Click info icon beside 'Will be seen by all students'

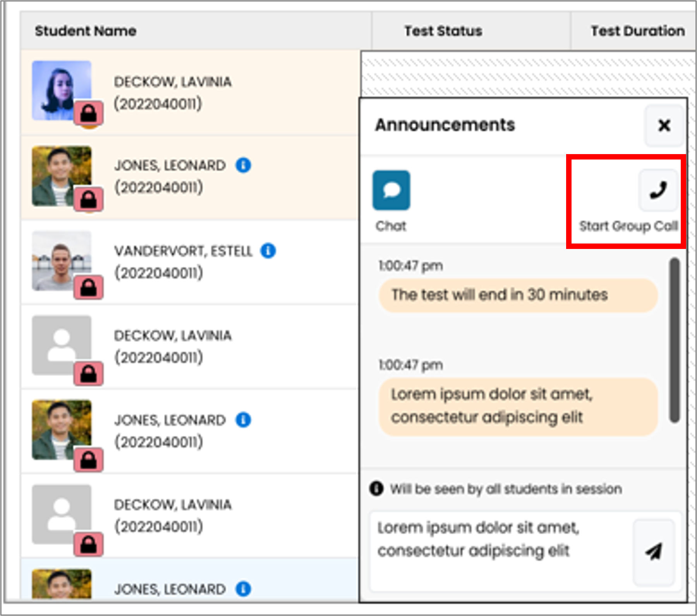(376, 489)
